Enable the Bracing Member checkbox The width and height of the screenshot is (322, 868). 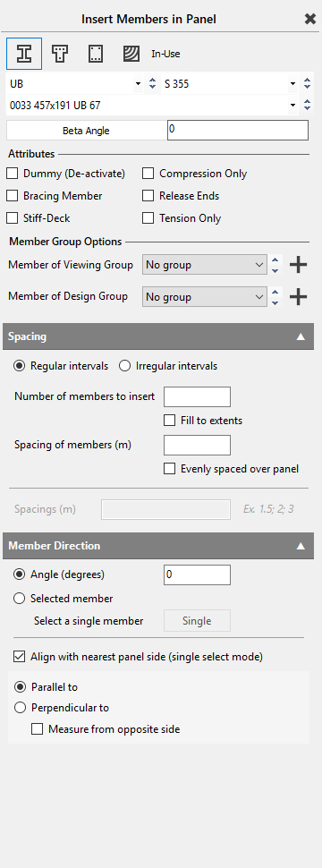(13, 196)
